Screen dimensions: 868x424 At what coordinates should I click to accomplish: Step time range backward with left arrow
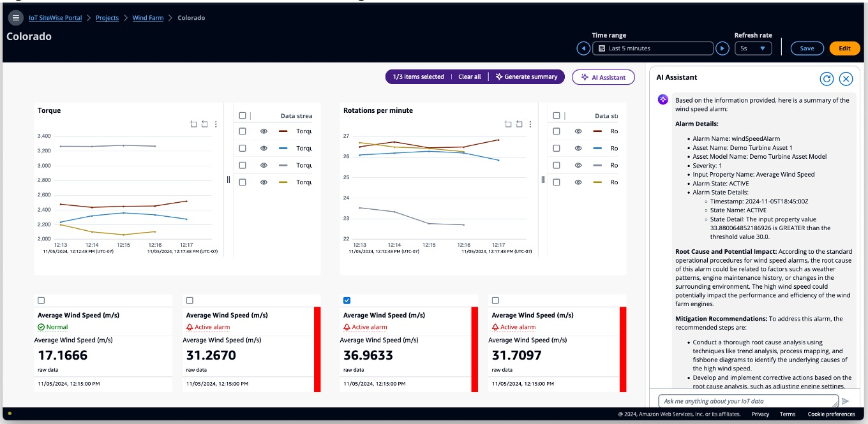[x=583, y=48]
